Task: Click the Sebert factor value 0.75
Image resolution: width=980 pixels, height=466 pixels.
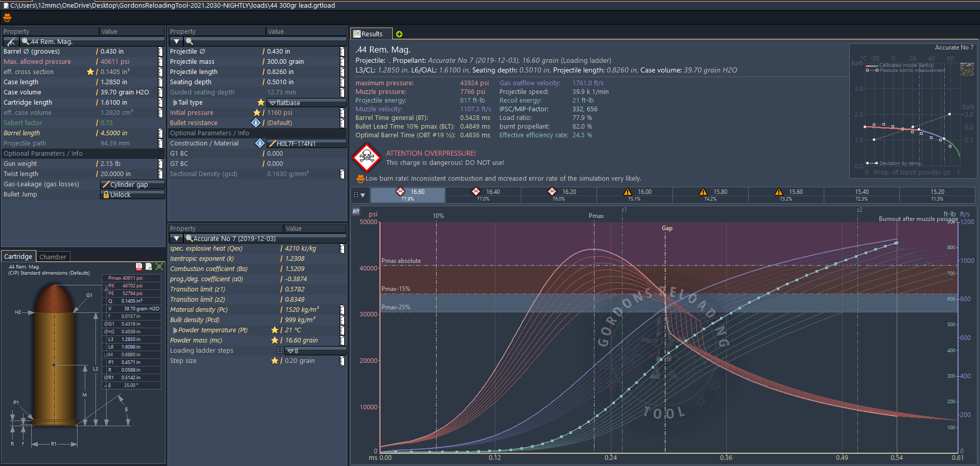Action: click(x=107, y=123)
